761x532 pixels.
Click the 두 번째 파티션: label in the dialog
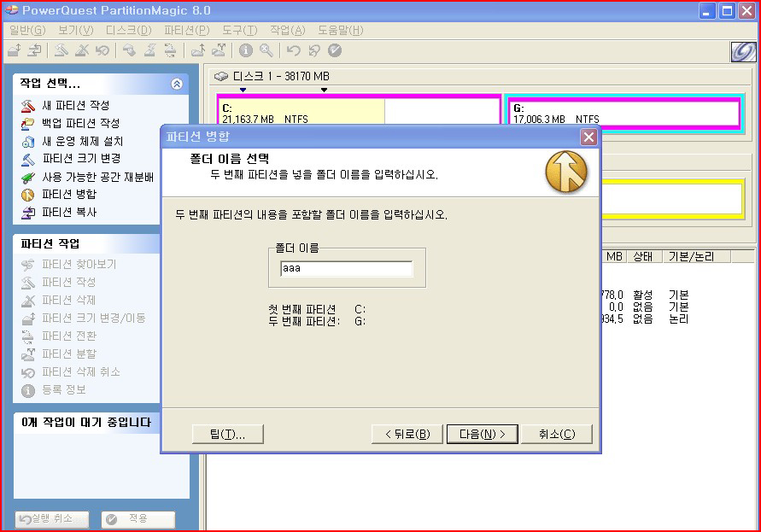pos(304,321)
